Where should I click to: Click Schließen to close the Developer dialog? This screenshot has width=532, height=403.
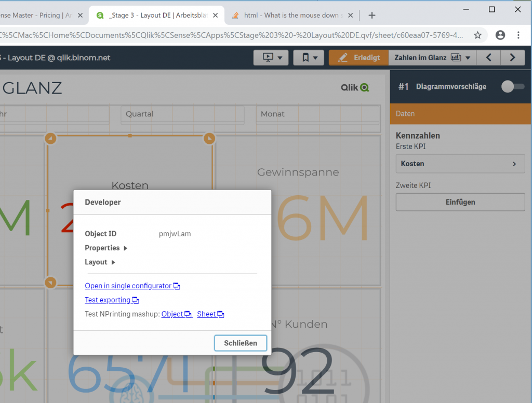point(241,343)
